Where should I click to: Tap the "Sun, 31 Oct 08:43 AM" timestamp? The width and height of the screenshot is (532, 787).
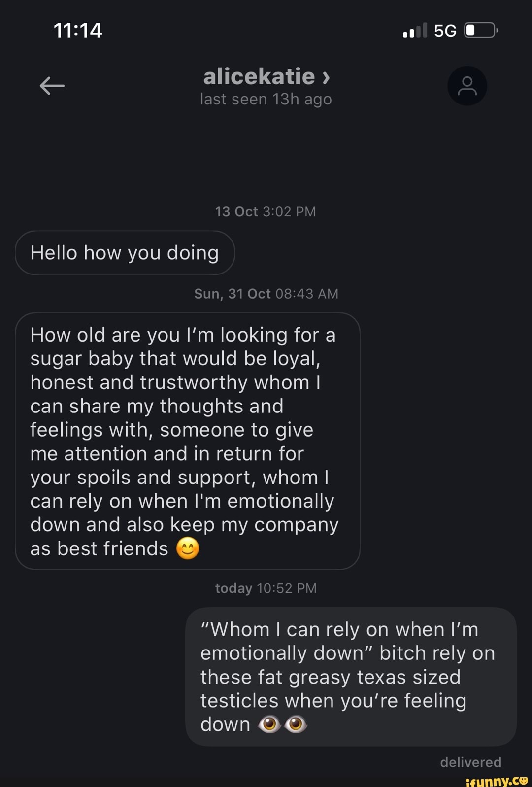(266, 294)
